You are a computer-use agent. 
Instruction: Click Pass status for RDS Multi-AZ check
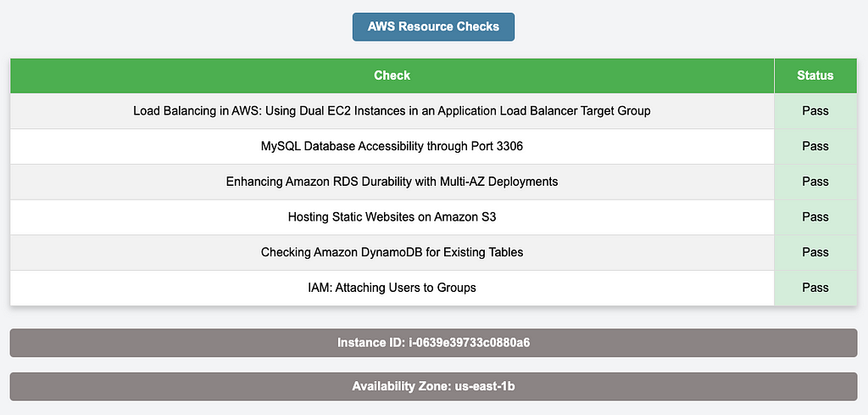[815, 182]
